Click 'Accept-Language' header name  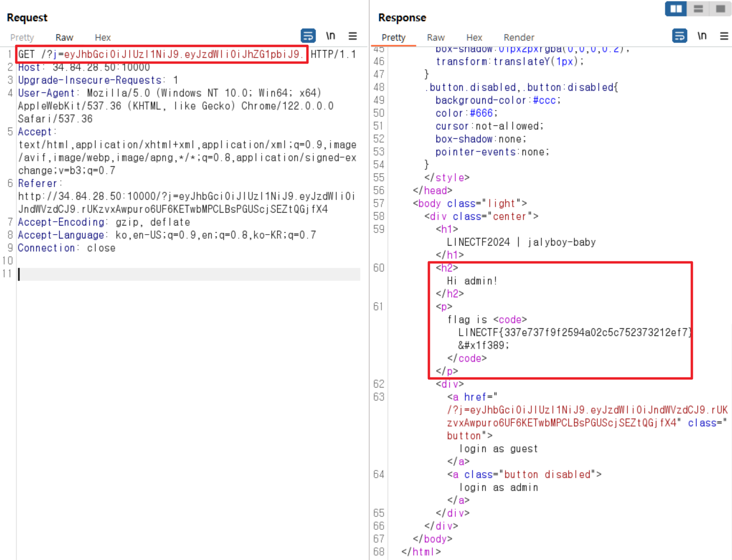pyautogui.click(x=61, y=235)
